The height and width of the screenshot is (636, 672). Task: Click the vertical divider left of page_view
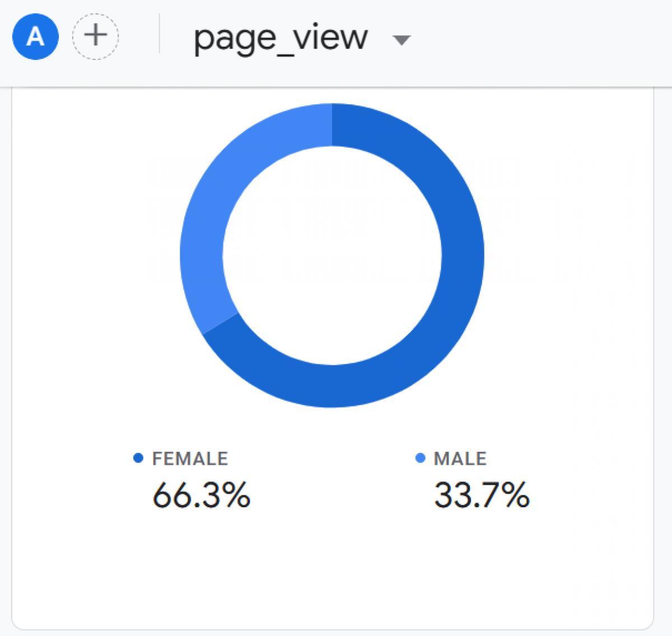click(x=160, y=35)
